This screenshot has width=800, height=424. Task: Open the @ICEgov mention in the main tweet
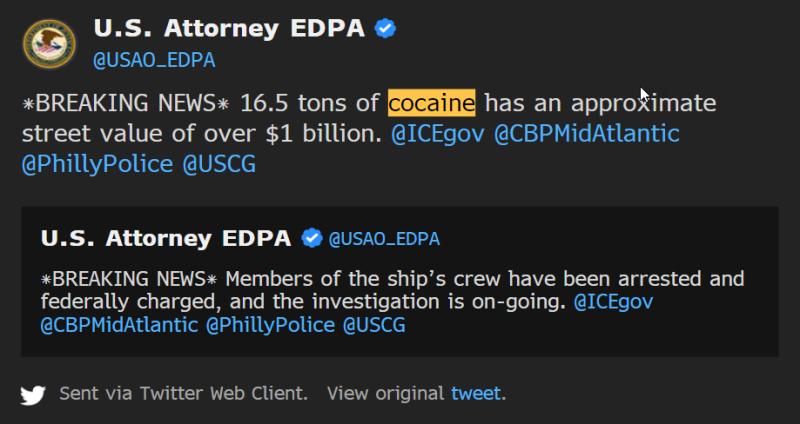[x=439, y=133]
